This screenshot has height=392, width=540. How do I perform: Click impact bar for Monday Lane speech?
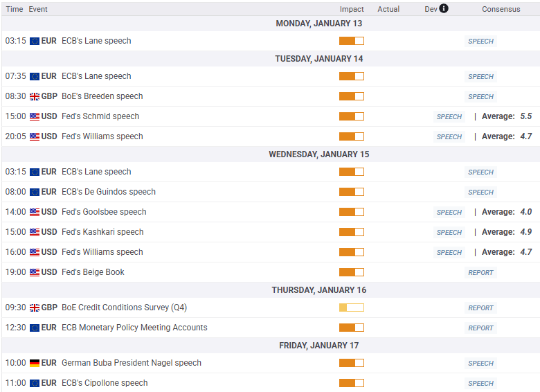coord(351,41)
